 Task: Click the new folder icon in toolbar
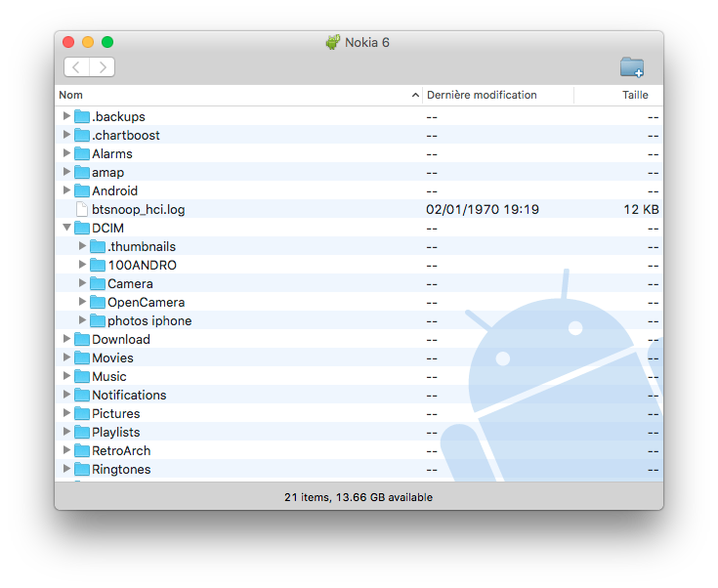[632, 66]
